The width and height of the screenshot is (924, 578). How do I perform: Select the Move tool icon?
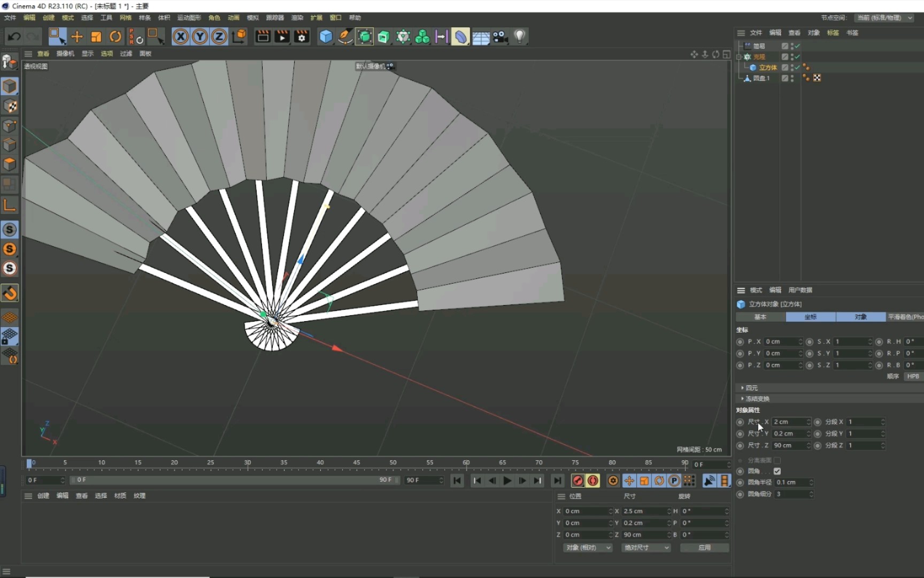point(76,36)
